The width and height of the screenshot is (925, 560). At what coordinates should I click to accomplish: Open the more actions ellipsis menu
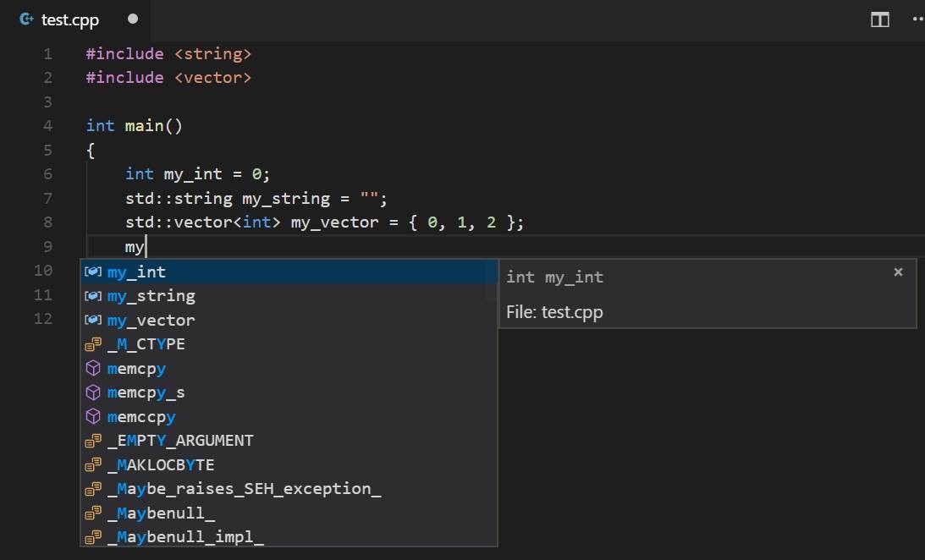point(919,19)
